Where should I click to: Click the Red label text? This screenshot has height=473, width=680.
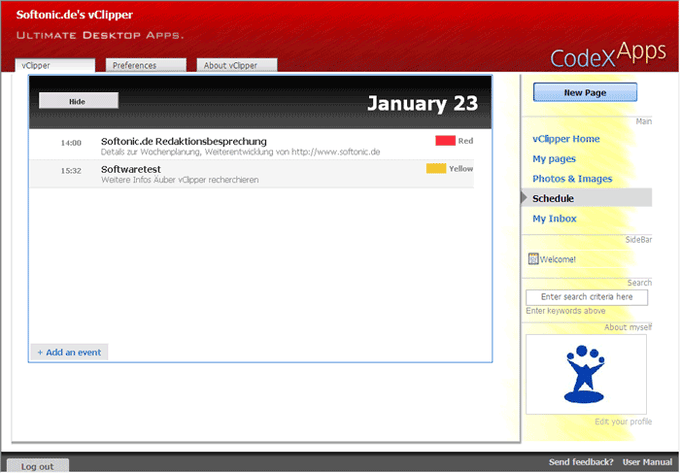[x=465, y=141]
